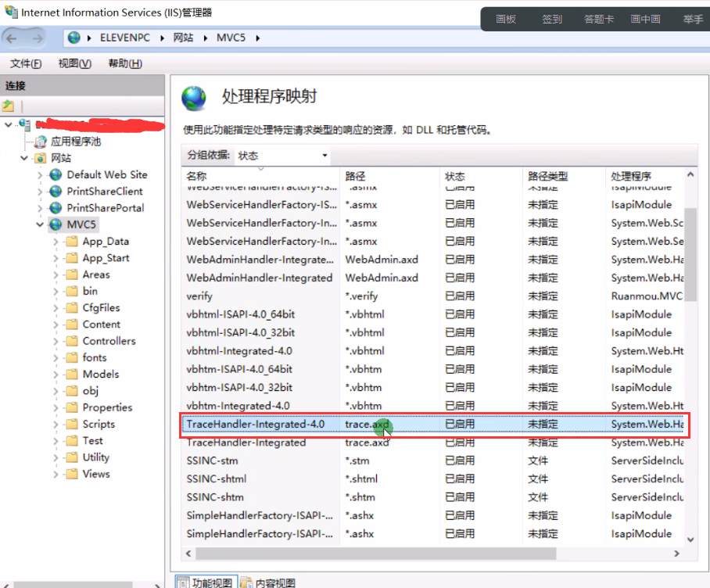710x588 pixels.
Task: Click the connect icon in Connections toolbar
Action: (8, 106)
